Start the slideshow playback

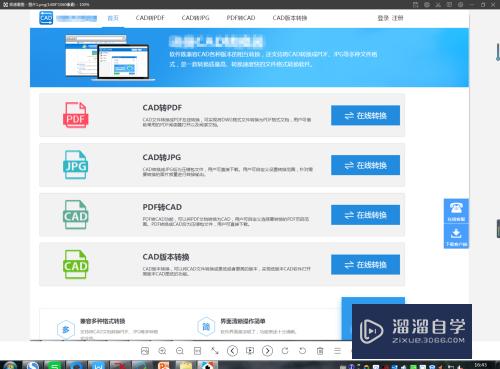(x=250, y=351)
